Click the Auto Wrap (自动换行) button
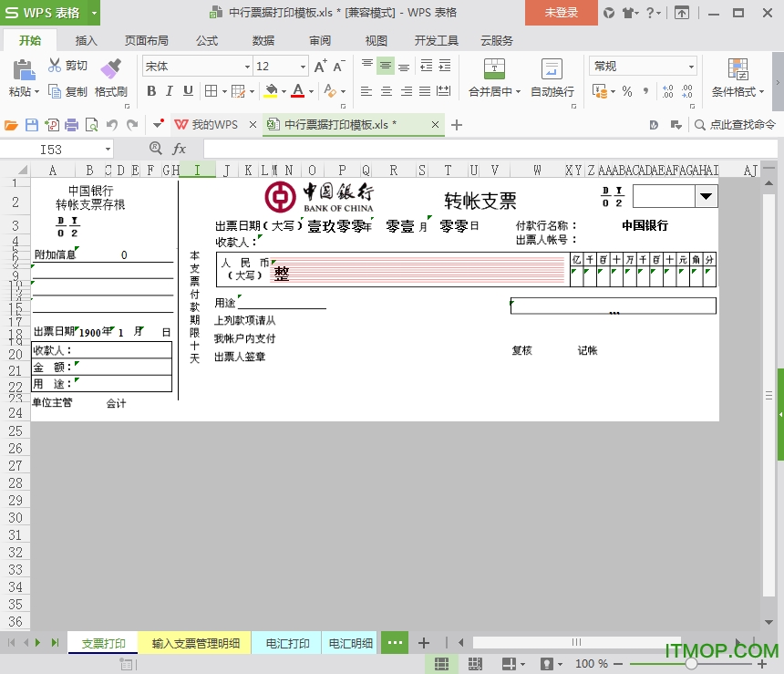 click(x=552, y=78)
